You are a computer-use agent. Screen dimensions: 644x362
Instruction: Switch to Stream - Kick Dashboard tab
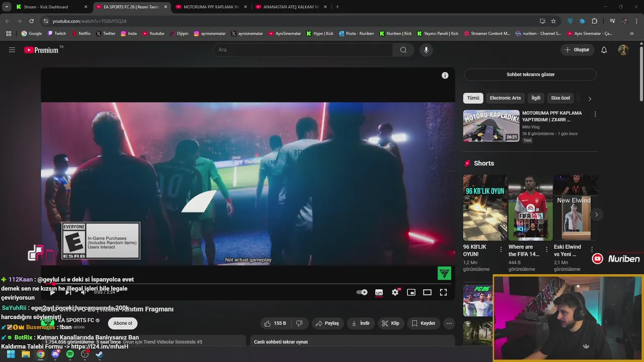(52, 7)
